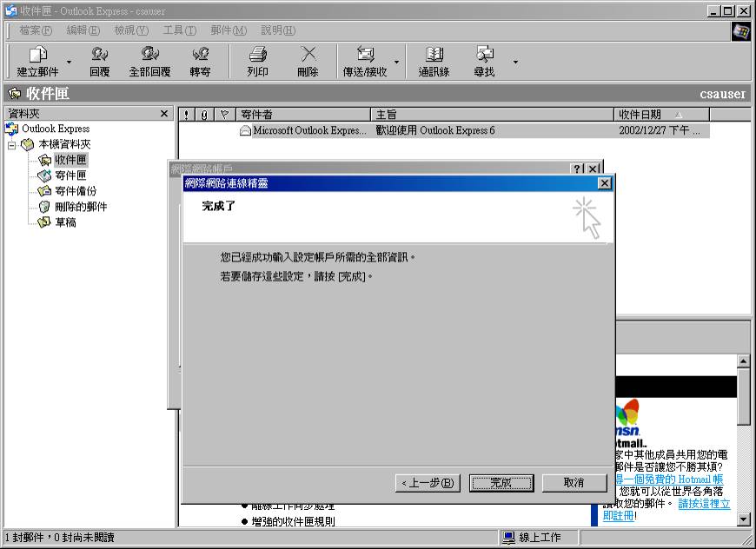Click the Forward (轉寄) toolbar icon

click(x=200, y=54)
